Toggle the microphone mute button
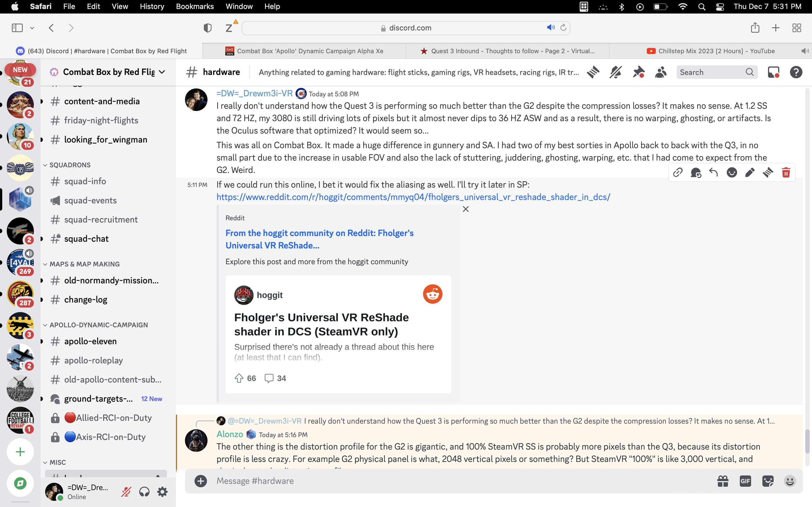Image resolution: width=812 pixels, height=507 pixels. point(126,492)
